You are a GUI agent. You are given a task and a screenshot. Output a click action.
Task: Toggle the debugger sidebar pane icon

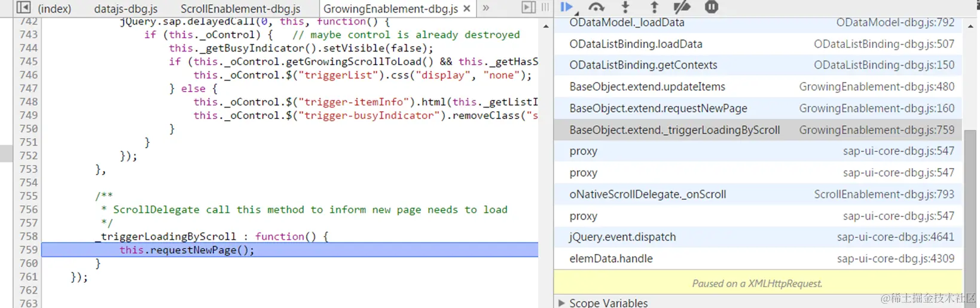(529, 7)
